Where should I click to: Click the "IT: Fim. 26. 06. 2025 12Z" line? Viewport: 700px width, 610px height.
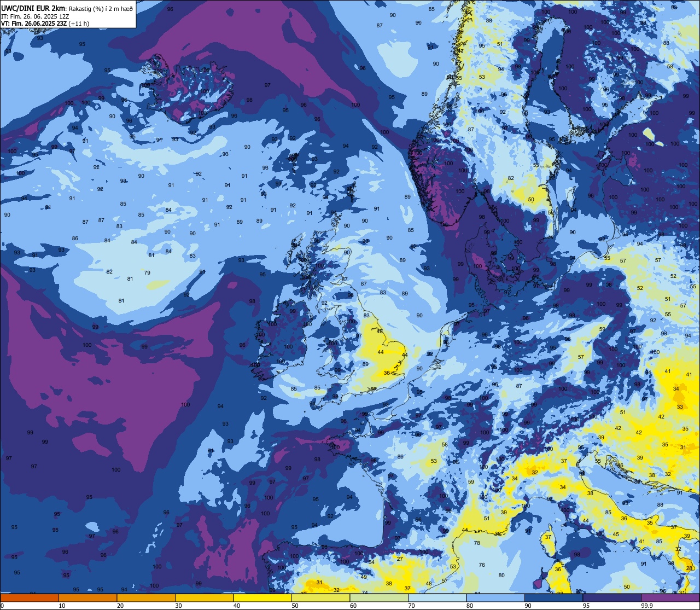coord(36,16)
